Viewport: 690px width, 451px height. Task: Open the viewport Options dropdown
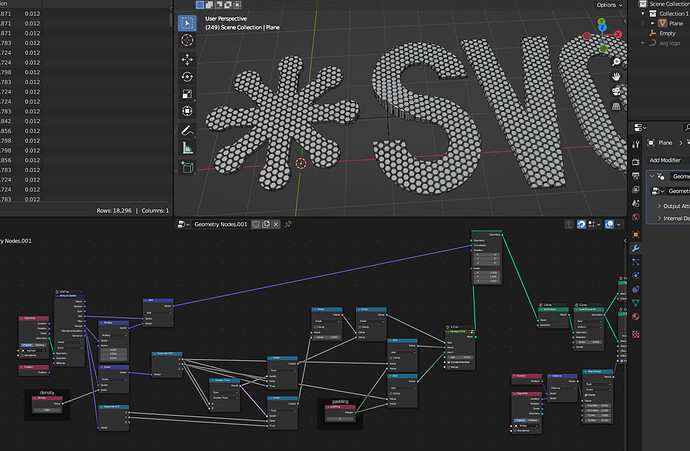click(x=609, y=5)
